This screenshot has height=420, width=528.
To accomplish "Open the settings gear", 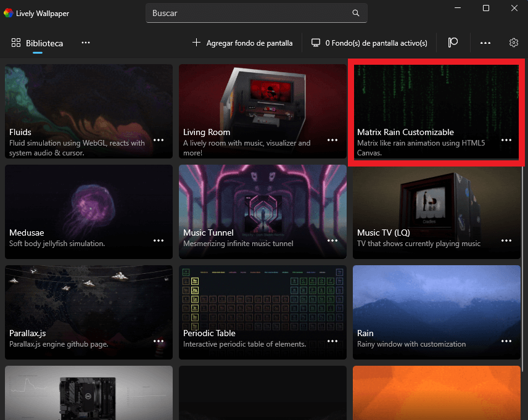I will pyautogui.click(x=514, y=43).
